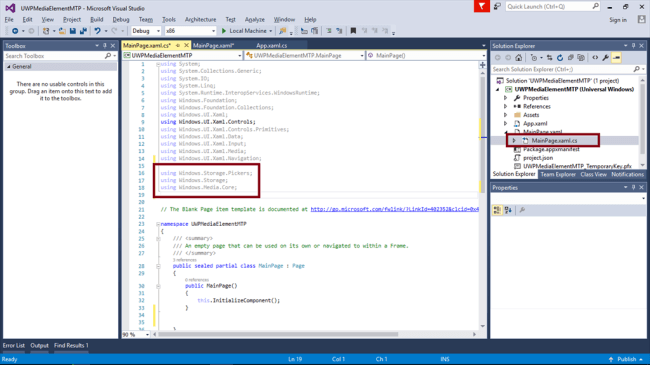Expand the References node in Solution Explorer
Image resolution: width=650 pixels, height=365 pixels.
point(505,107)
